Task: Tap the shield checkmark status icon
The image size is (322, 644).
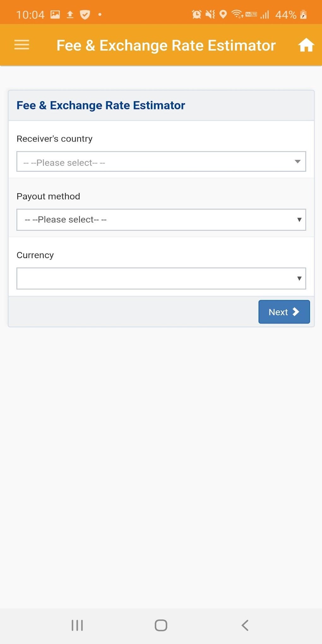Action: tap(85, 15)
